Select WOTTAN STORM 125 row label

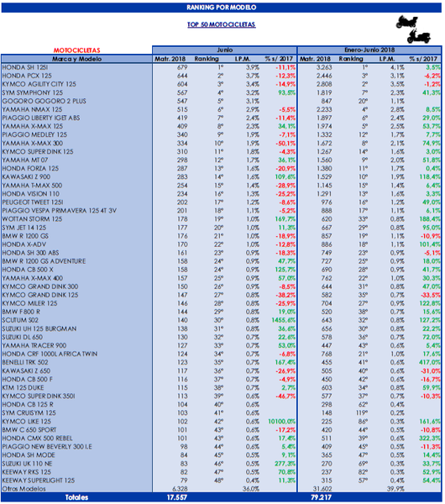click(x=32, y=219)
